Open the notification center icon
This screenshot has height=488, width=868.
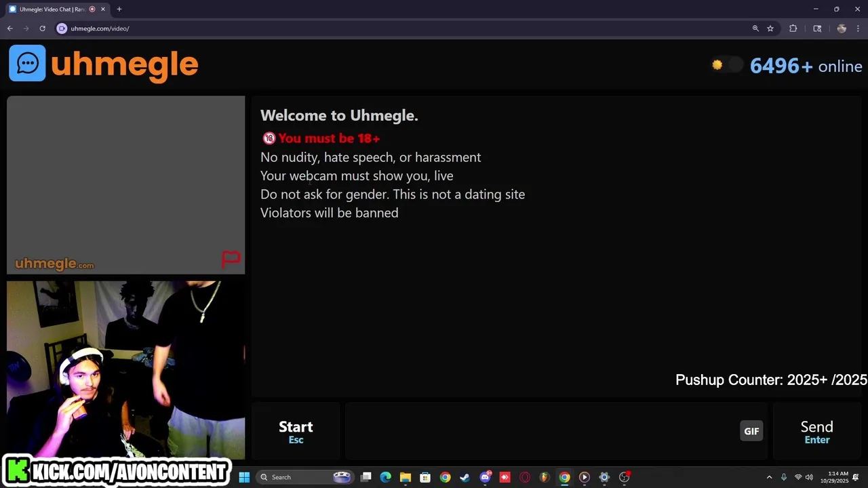tap(856, 477)
